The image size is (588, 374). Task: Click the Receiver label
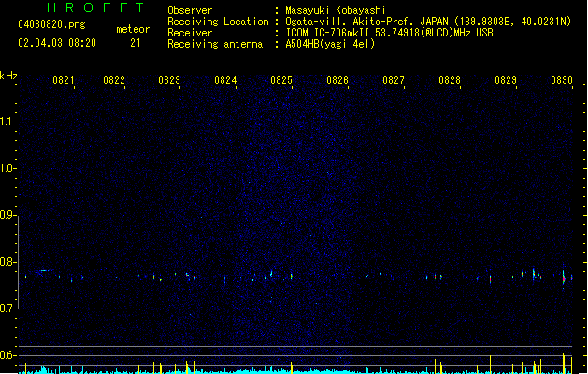[x=190, y=33]
